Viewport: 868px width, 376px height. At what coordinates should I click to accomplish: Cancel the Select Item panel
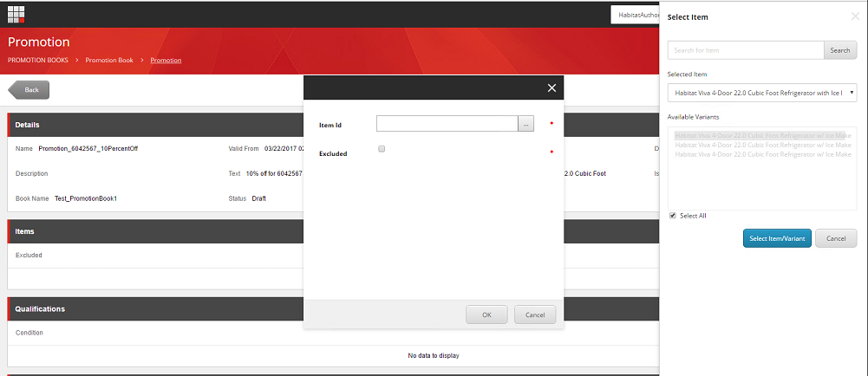(835, 238)
